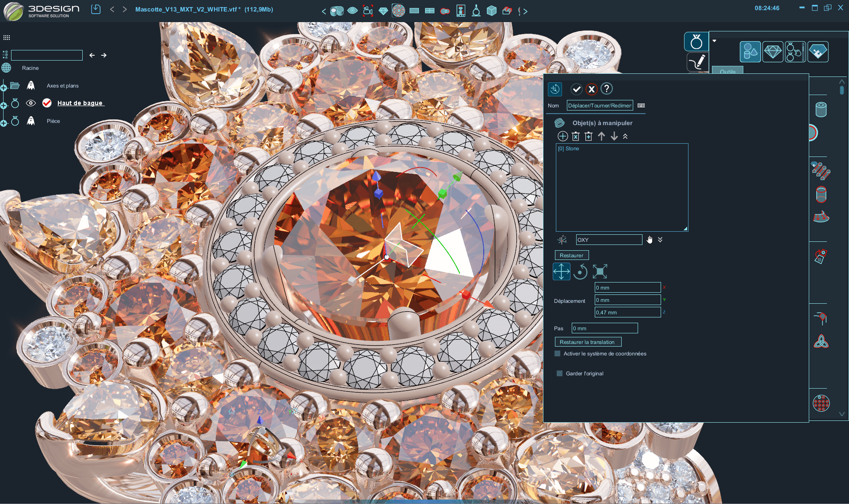Screen dimensions: 849x504
Task: Save the Mascotte_V13 file
Action: 96,9
